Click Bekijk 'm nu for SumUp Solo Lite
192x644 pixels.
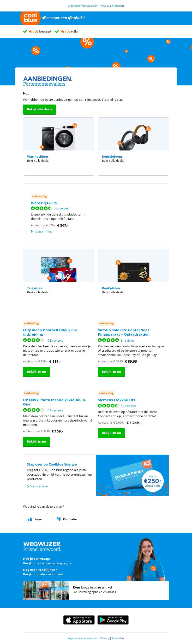(111, 372)
